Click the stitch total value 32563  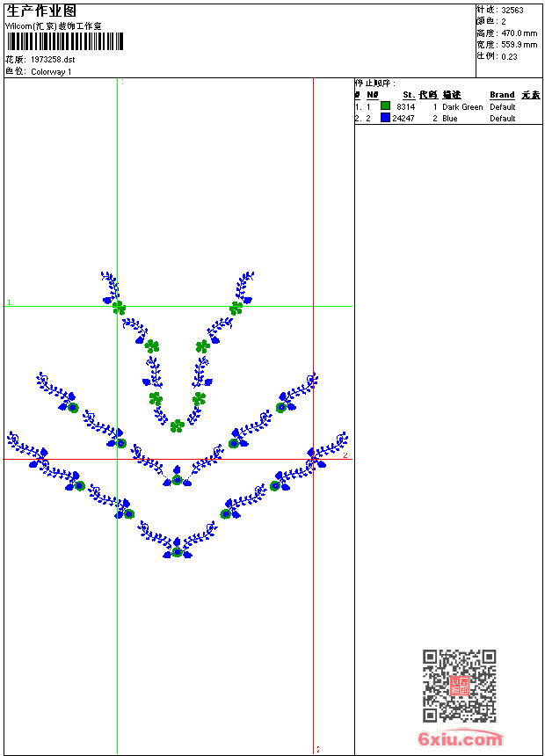[512, 11]
